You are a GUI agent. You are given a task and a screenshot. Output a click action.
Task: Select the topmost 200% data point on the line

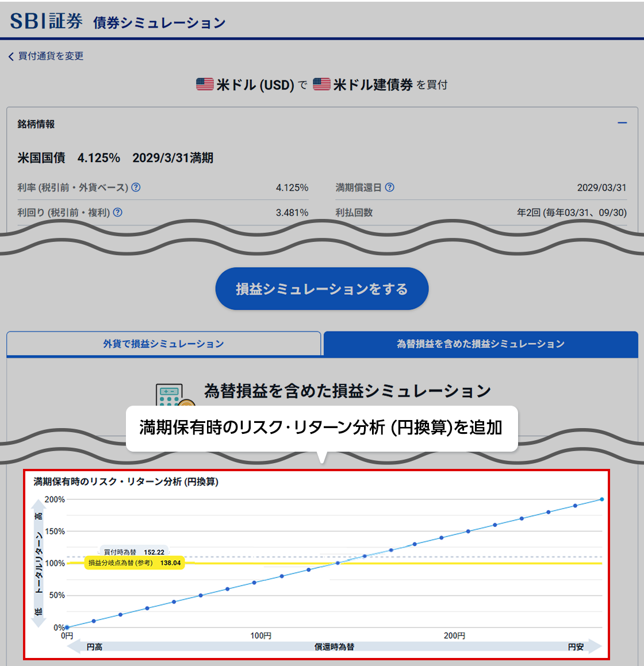tap(602, 499)
